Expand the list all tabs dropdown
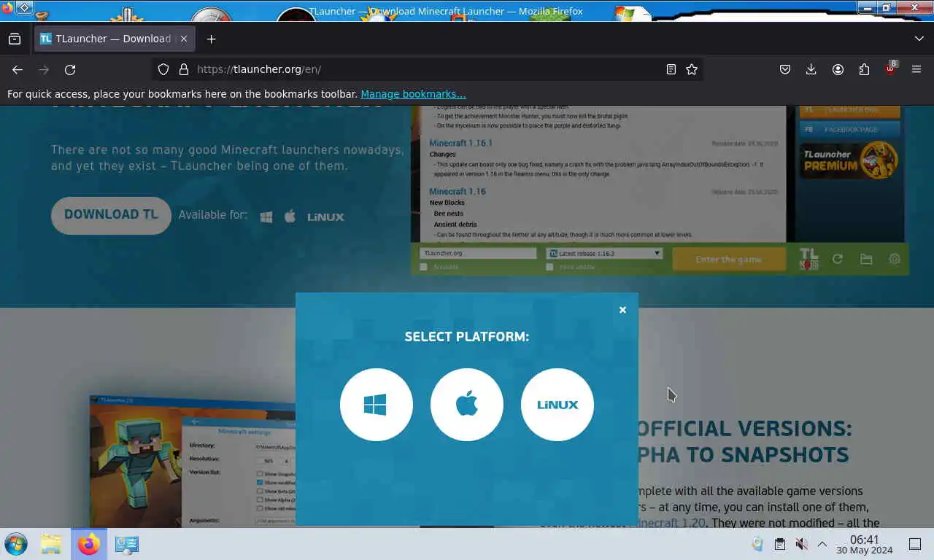The image size is (934, 560). [x=919, y=39]
